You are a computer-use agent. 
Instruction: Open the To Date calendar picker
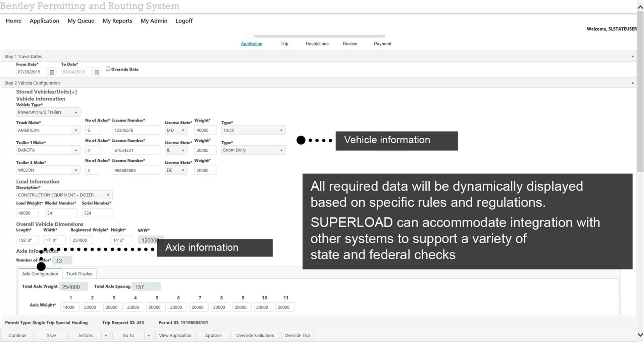(97, 72)
